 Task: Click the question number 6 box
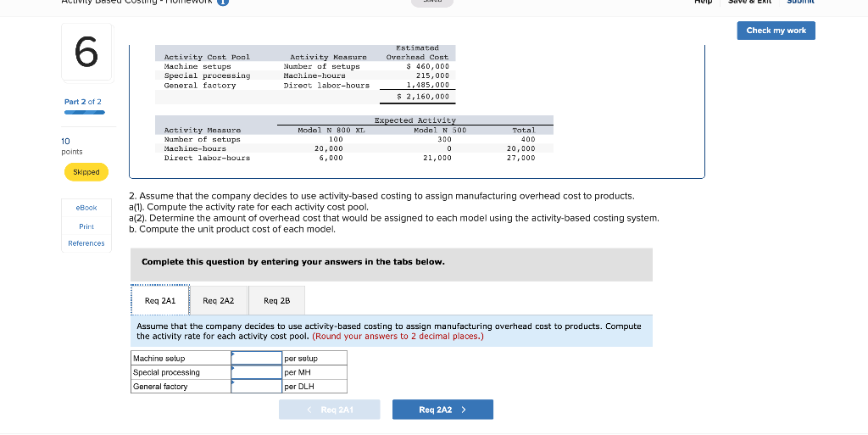[86, 53]
